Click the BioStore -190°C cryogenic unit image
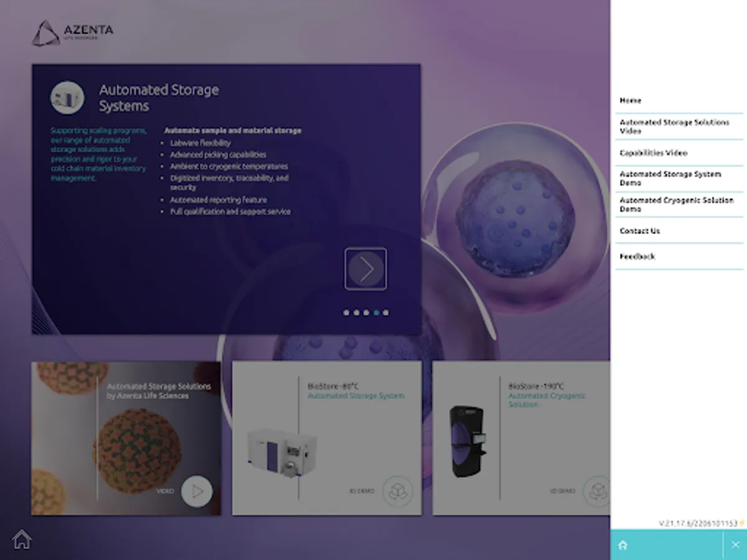Image resolution: width=747 pixels, height=560 pixels. tap(467, 442)
